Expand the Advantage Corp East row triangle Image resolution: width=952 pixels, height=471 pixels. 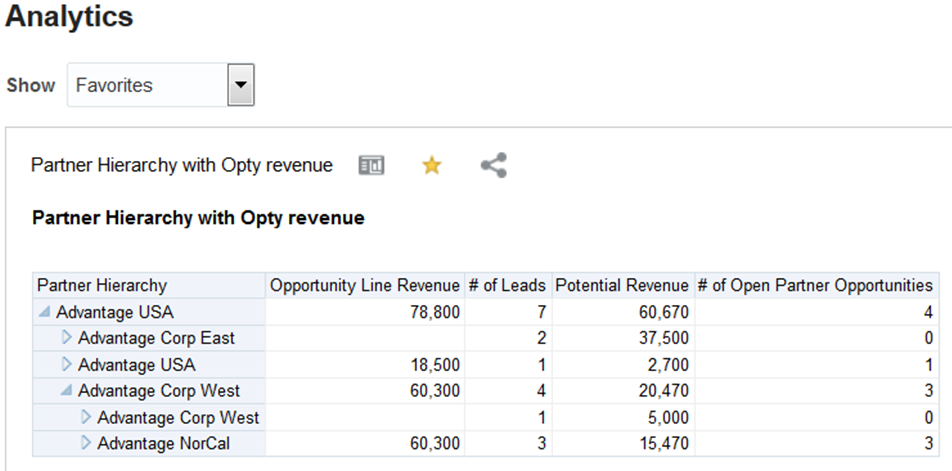click(67, 338)
